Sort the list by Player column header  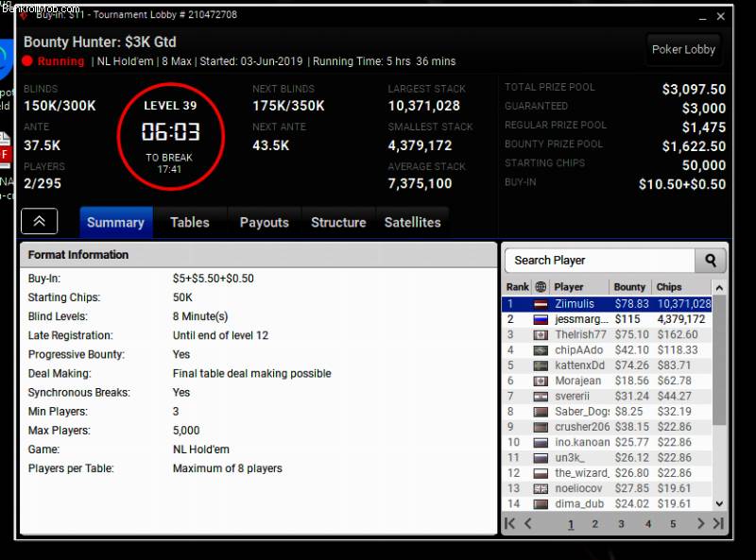(x=569, y=287)
